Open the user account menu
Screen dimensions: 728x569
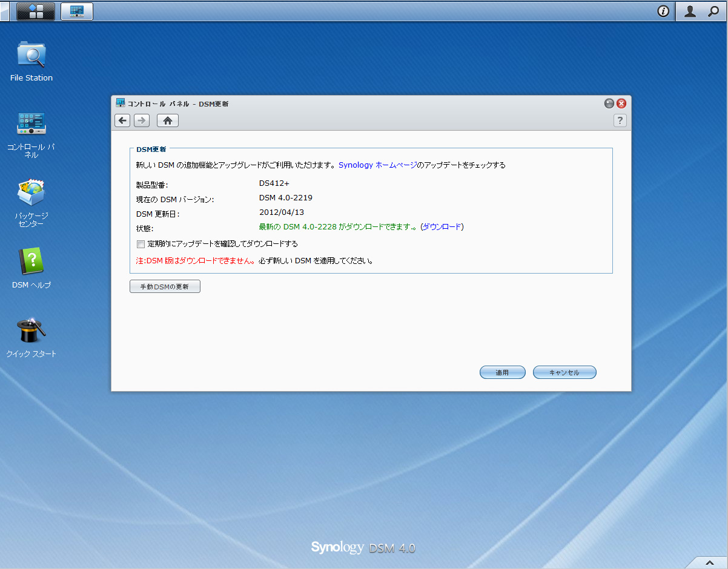(690, 12)
